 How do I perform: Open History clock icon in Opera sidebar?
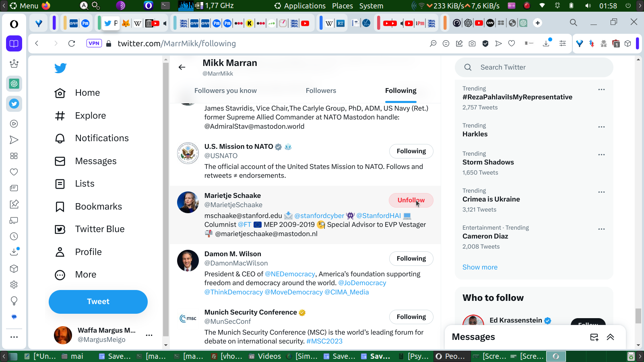(14, 237)
